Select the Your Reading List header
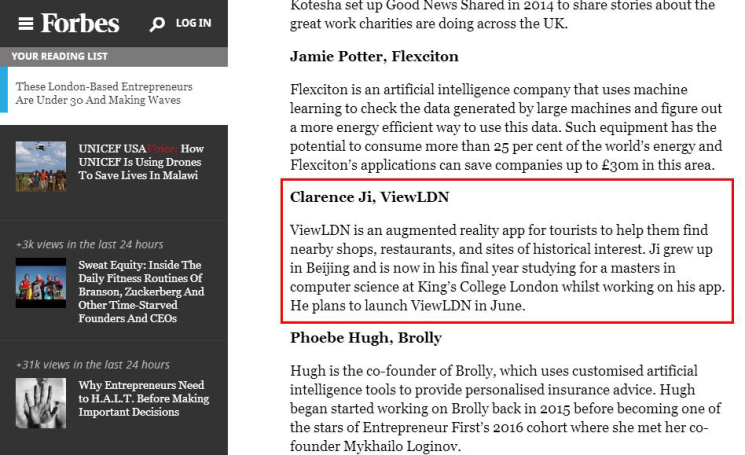This screenshot has height=455, width=745. [x=60, y=56]
